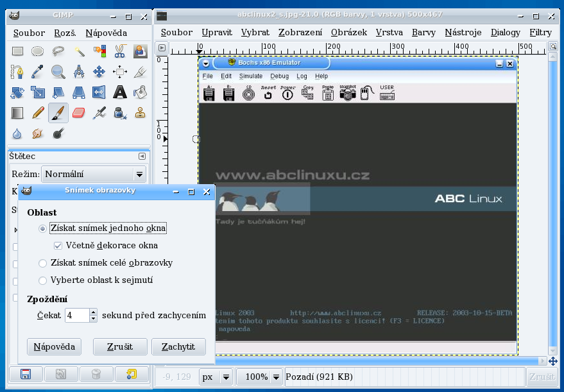Open the Rozš. menu
Image resolution: width=564 pixels, height=392 pixels.
coord(65,33)
